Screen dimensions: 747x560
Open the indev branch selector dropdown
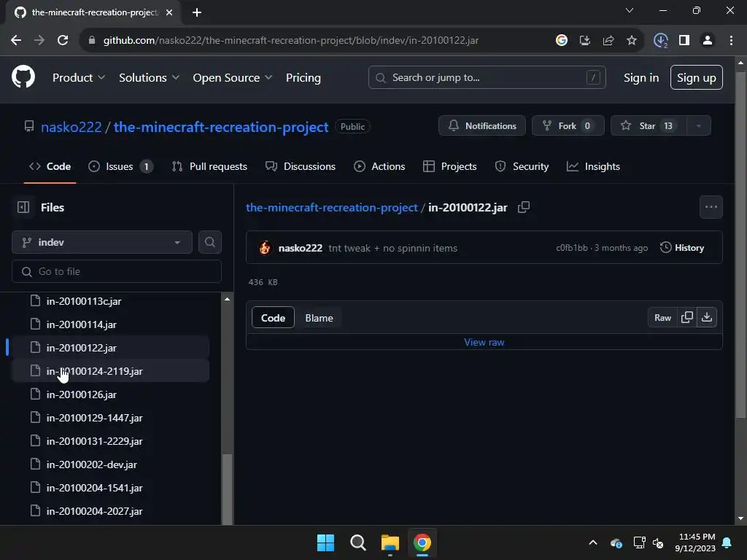click(102, 242)
